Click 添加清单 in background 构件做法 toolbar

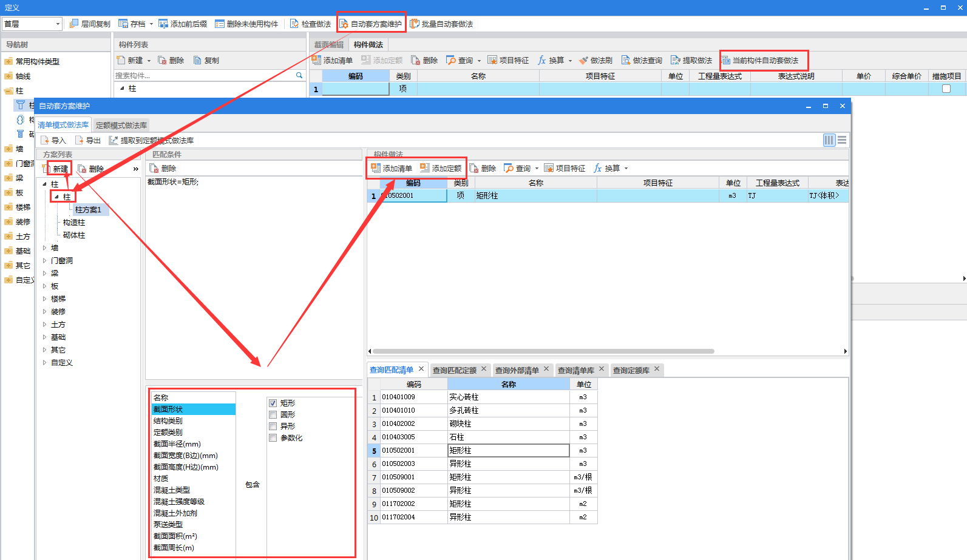point(332,60)
